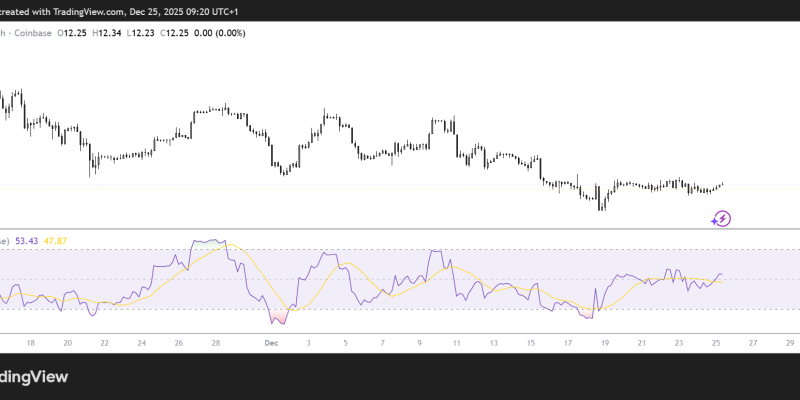This screenshot has height=400, width=800.
Task: Select date 18 on the time axis
Action: (30, 343)
